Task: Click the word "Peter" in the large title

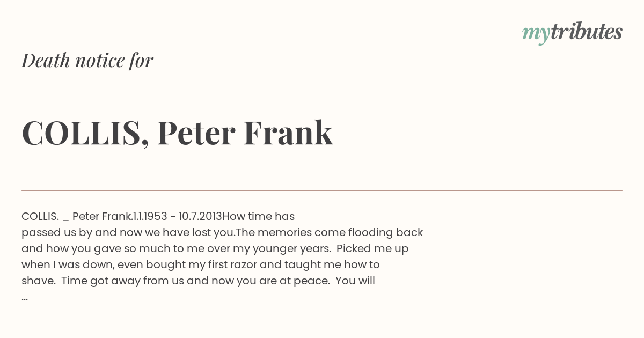Action: point(196,133)
